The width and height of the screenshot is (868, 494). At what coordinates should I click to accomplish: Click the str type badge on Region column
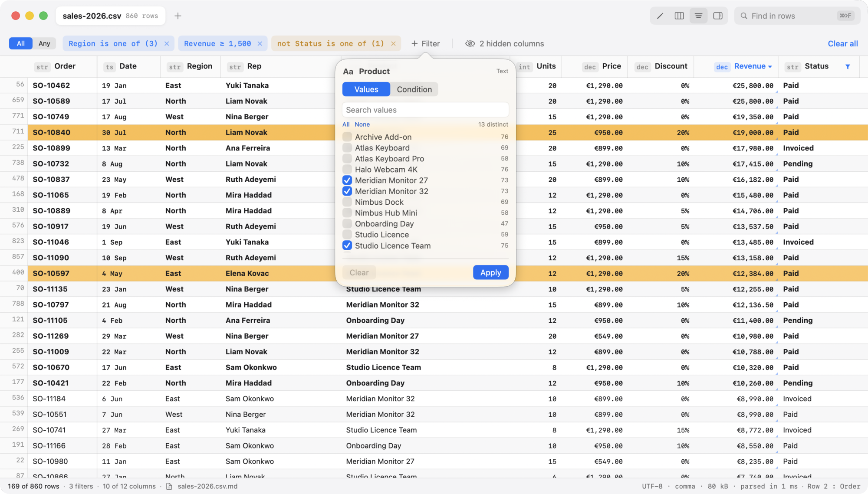coord(175,67)
